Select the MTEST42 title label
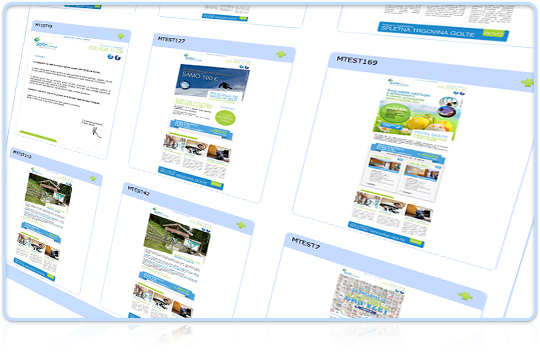This screenshot has width=540, height=360. click(138, 191)
